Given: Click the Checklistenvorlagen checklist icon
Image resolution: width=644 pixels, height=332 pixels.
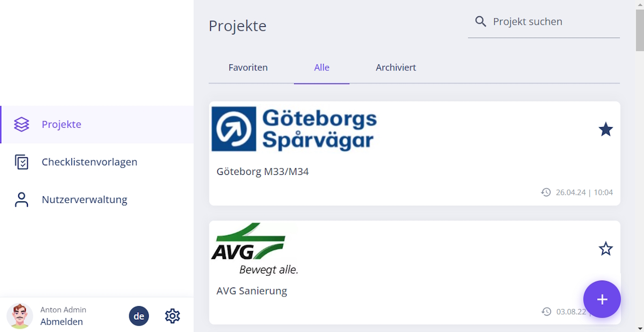Looking at the screenshot, I should (x=21, y=162).
